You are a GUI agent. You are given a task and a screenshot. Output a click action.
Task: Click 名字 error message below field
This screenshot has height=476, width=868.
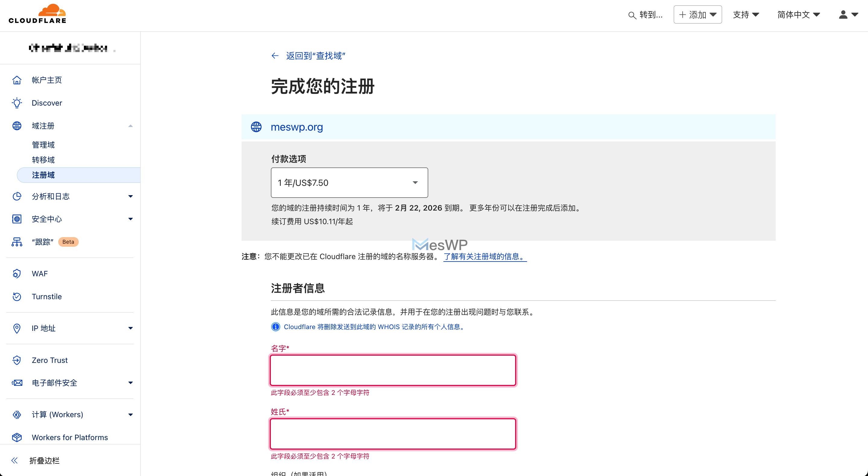pyautogui.click(x=320, y=392)
